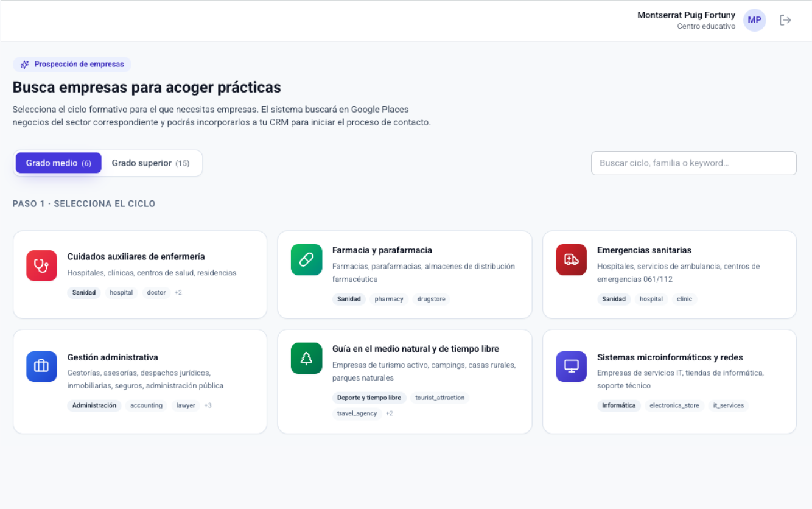Click the green pill icon for Farmacia
Screen dimensions: 812x509
coord(307,259)
